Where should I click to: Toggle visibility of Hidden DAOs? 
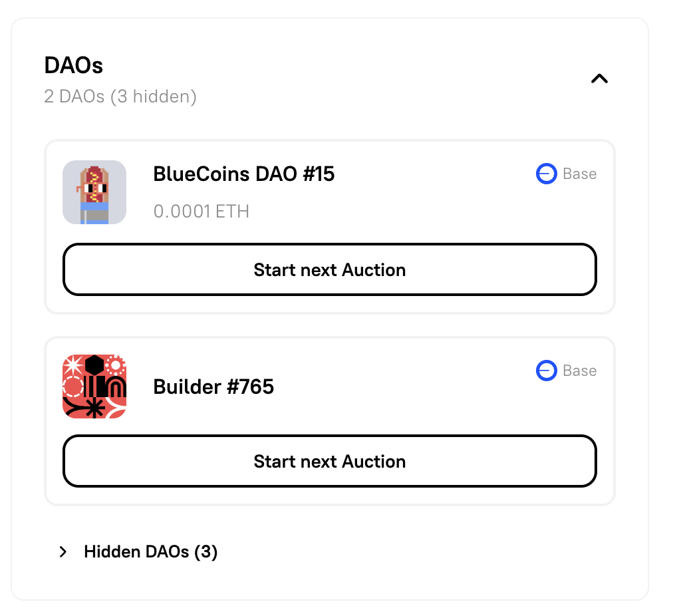point(150,551)
